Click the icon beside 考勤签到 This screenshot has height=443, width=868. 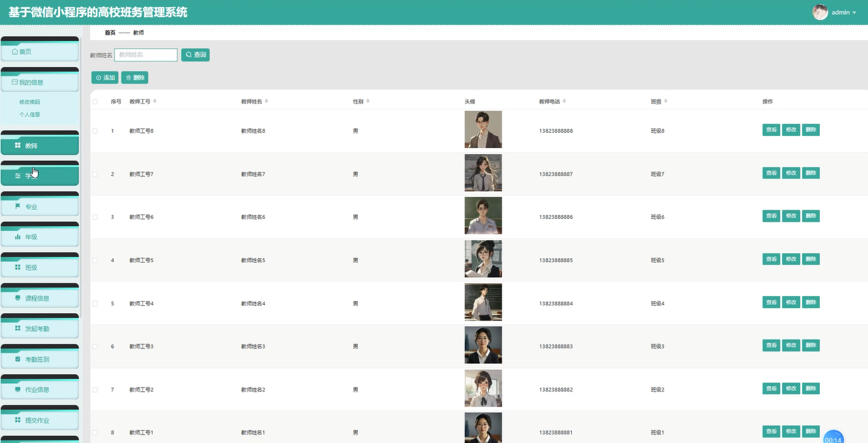(x=18, y=358)
